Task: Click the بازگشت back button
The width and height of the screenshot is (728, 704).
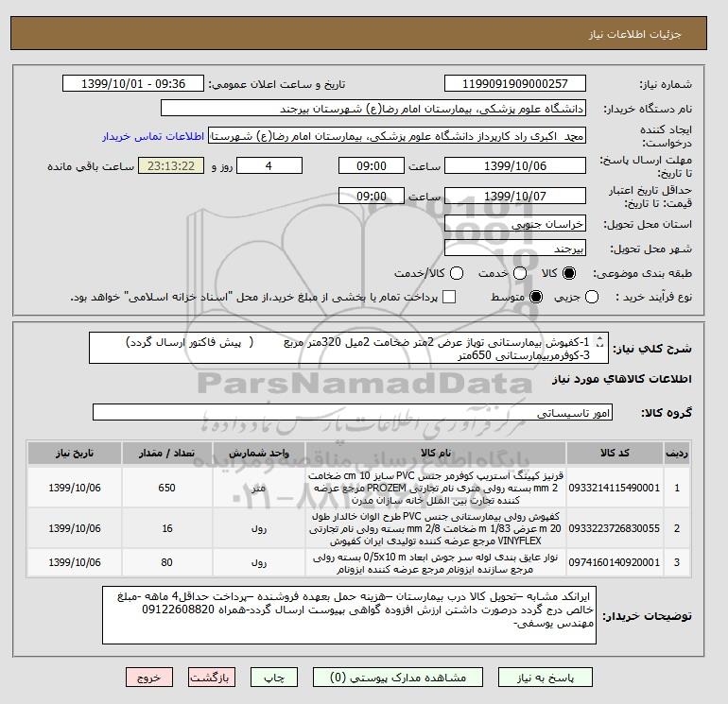Action: (212, 678)
